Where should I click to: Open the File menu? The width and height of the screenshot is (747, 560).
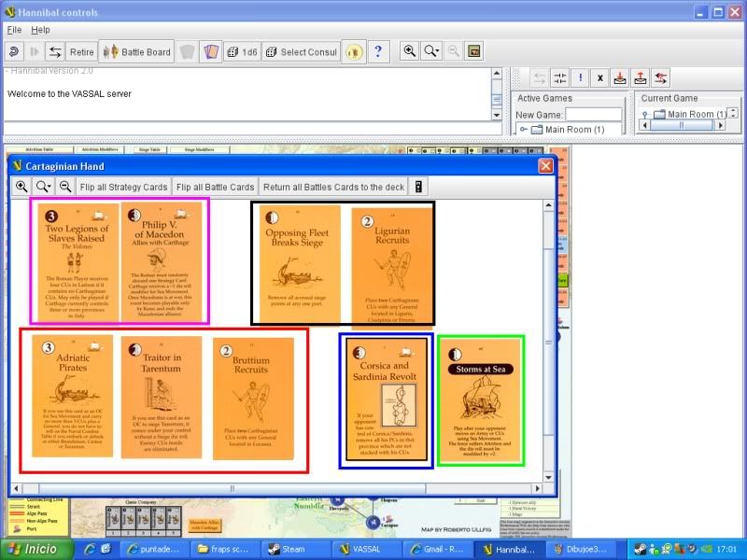point(14,30)
